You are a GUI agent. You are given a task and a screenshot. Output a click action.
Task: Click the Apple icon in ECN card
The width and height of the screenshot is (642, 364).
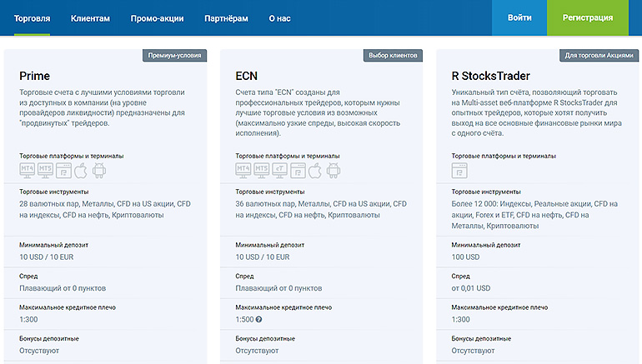[315, 170]
